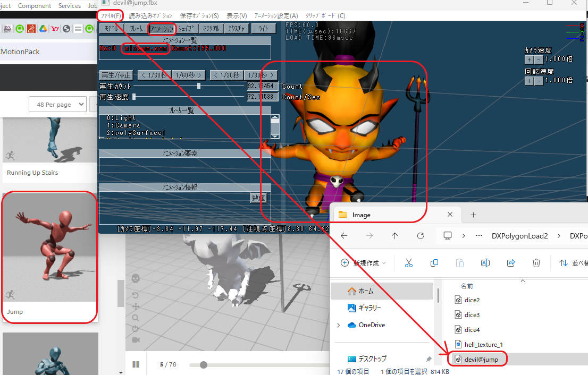The height and width of the screenshot is (375, 588).
Task: Refresh the Explorer folder view
Action: pos(421,236)
